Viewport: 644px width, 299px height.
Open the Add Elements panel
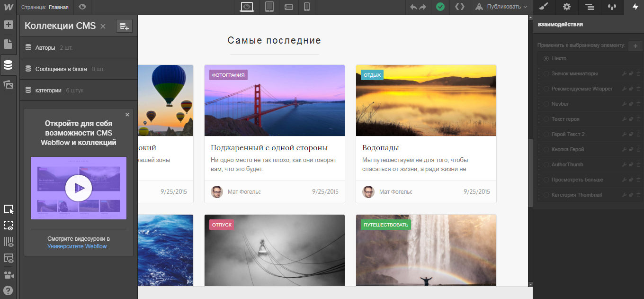[x=8, y=25]
